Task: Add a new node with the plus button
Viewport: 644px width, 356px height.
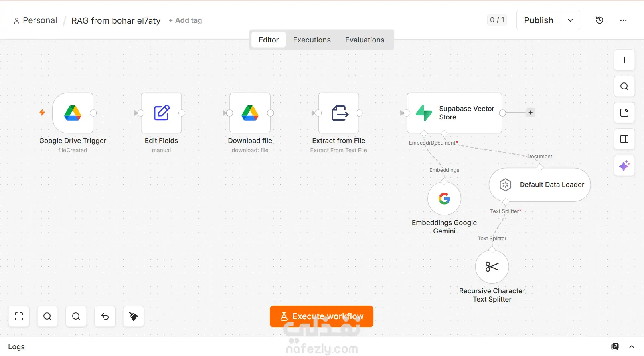Action: [624, 60]
